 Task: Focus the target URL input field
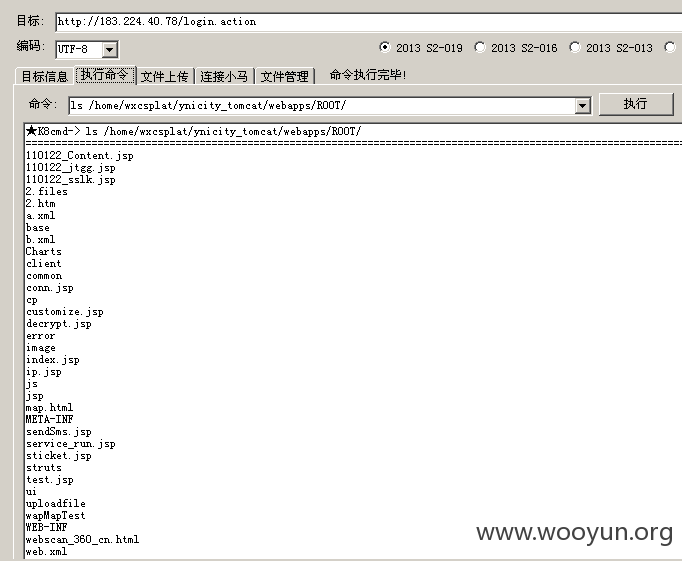tap(369, 22)
